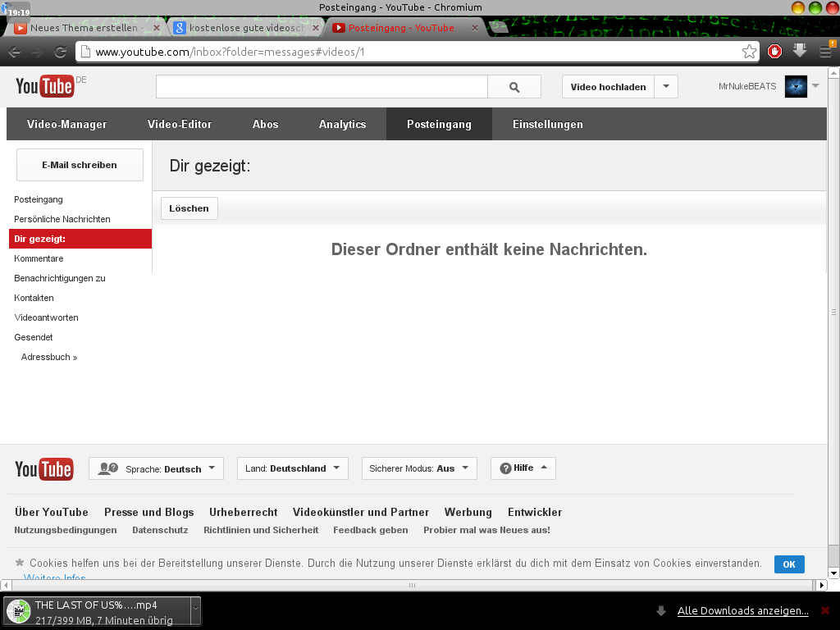The image size is (840, 630).
Task: Open Persönliche Nachrichten folder link
Action: click(x=62, y=219)
